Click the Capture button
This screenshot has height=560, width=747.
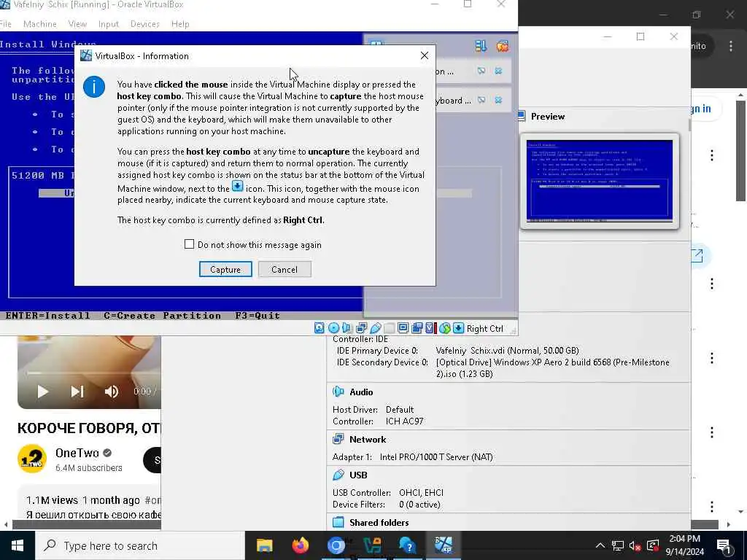tap(225, 269)
